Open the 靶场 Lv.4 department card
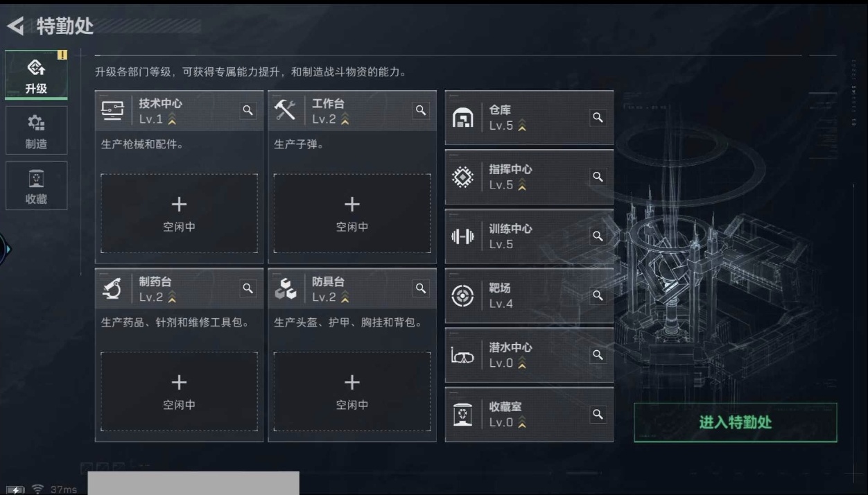 [x=529, y=296]
